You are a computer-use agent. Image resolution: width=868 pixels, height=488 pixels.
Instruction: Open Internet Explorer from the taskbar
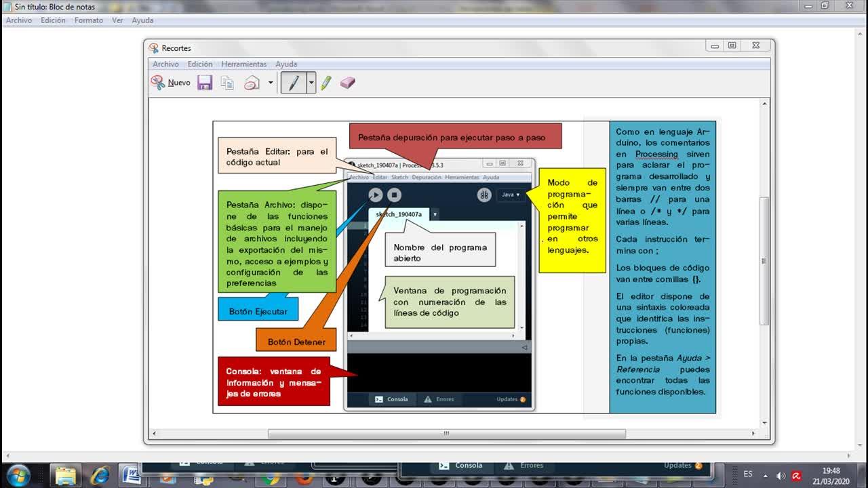click(100, 475)
